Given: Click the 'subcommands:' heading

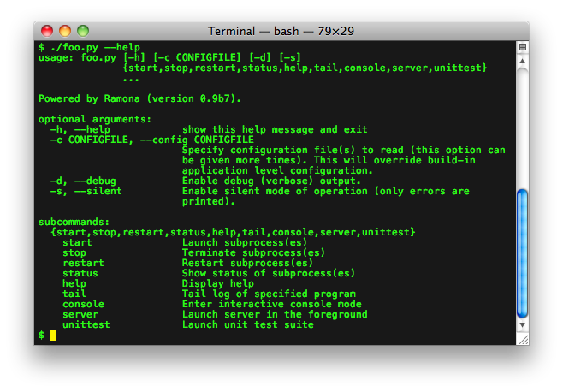Looking at the screenshot, I should coord(74,222).
